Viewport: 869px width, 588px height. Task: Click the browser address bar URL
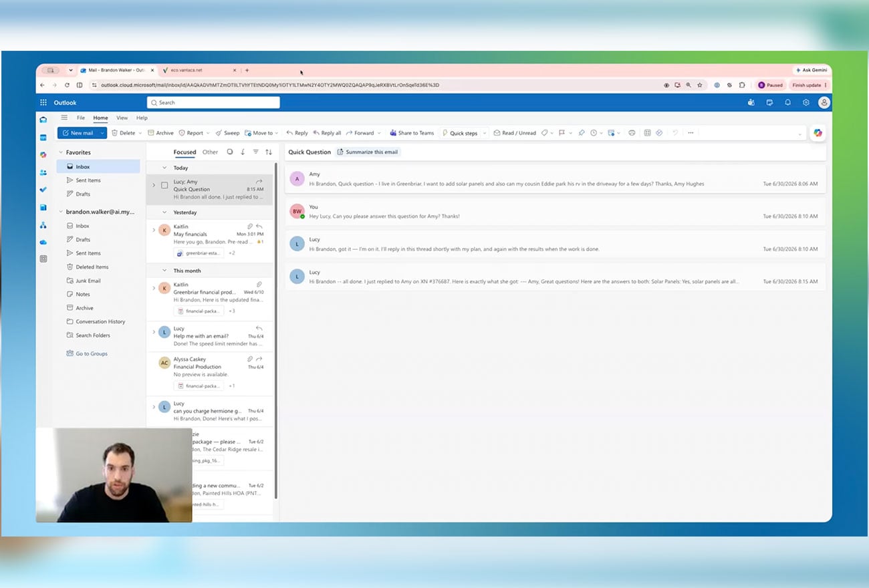[x=270, y=85]
